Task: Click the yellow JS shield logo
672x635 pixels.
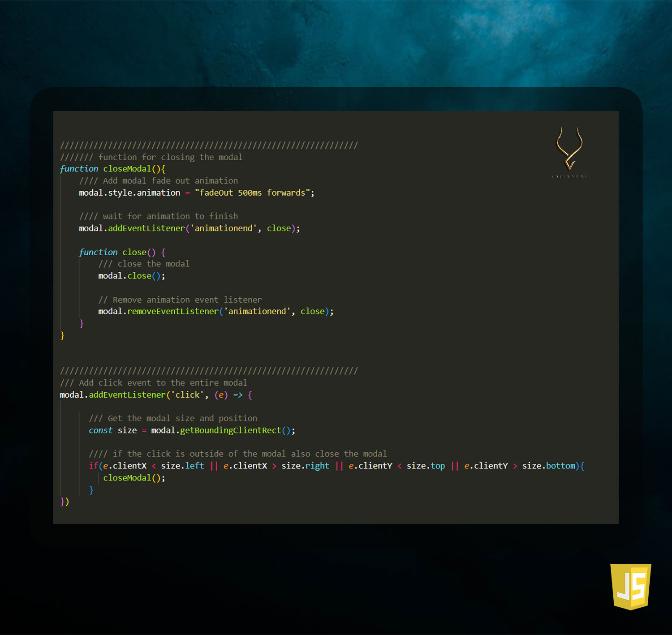Action: pyautogui.click(x=630, y=586)
